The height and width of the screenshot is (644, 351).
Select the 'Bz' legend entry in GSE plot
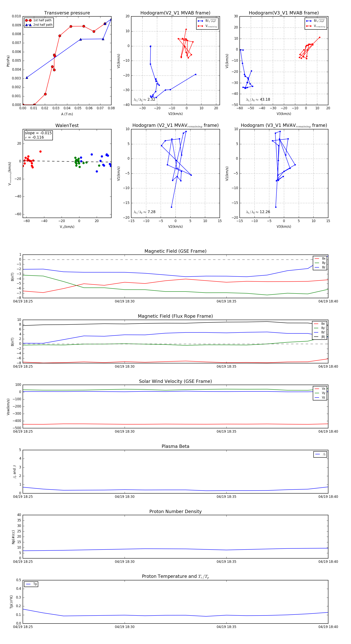[x=320, y=268]
